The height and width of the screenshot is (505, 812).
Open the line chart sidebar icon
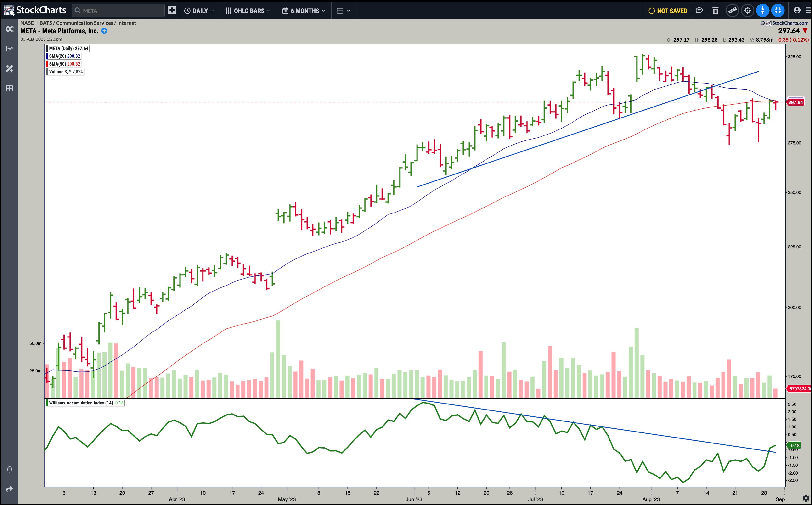coord(9,49)
